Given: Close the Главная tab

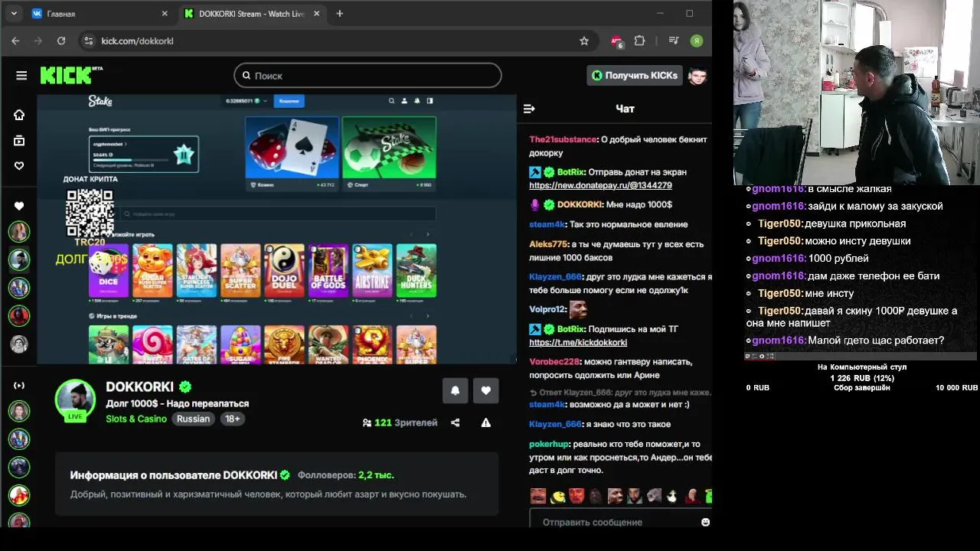Looking at the screenshot, I should (x=164, y=14).
